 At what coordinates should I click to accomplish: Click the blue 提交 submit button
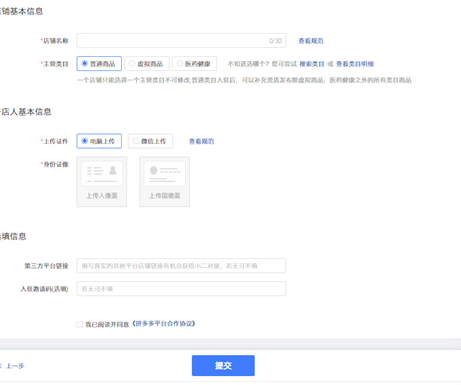click(223, 366)
